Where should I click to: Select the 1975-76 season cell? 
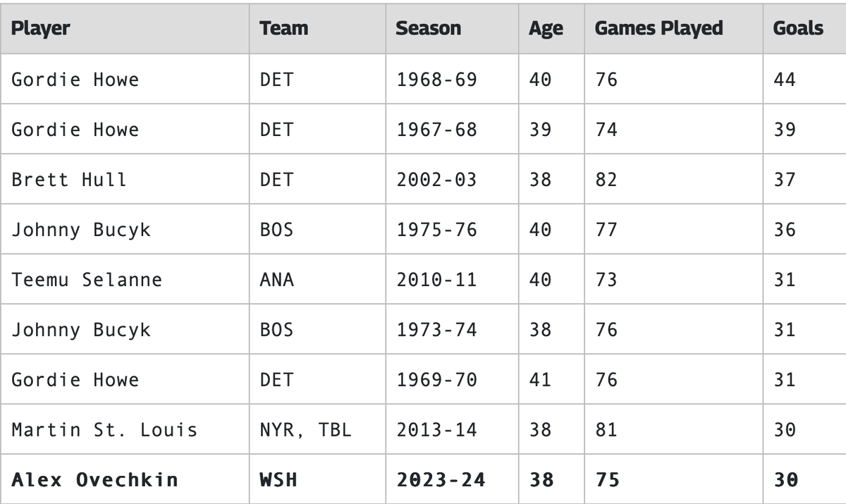point(436,230)
